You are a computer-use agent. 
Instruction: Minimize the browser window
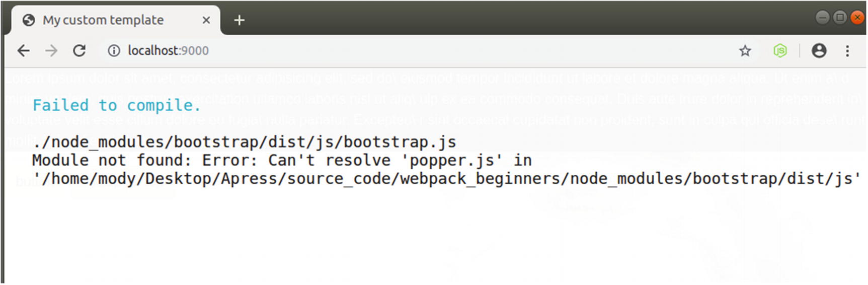click(x=822, y=18)
